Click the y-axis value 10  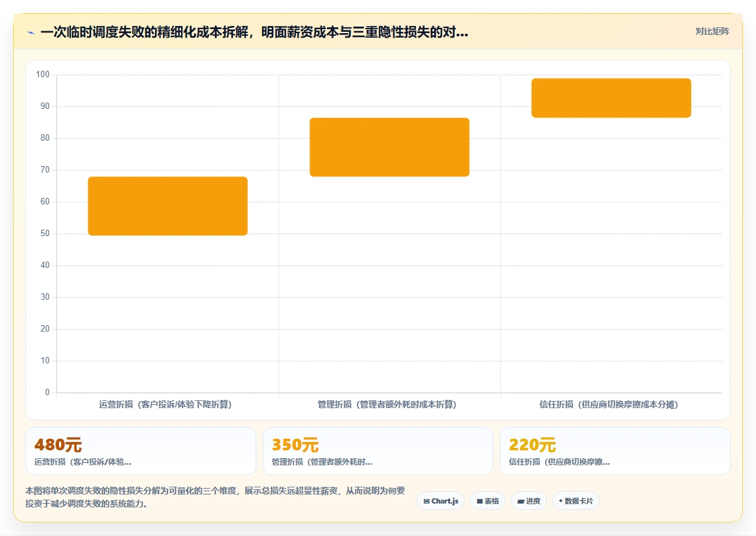coord(45,361)
